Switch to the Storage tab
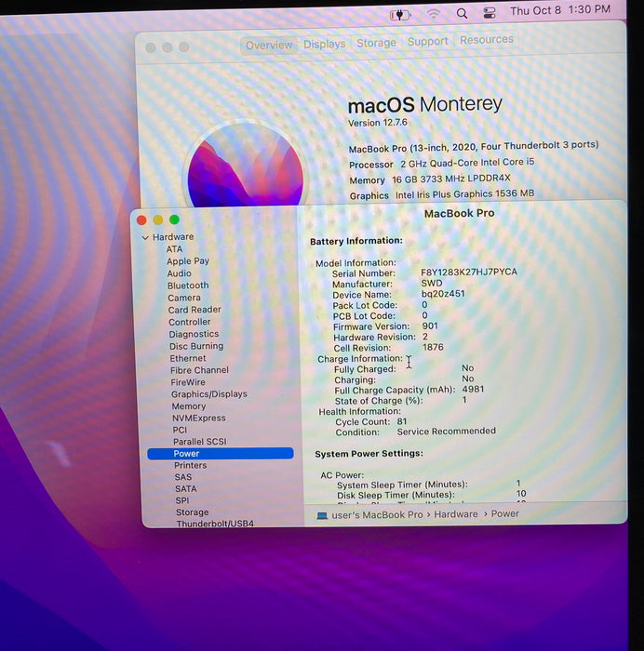Viewport: 644px width, 651px height. [376, 43]
